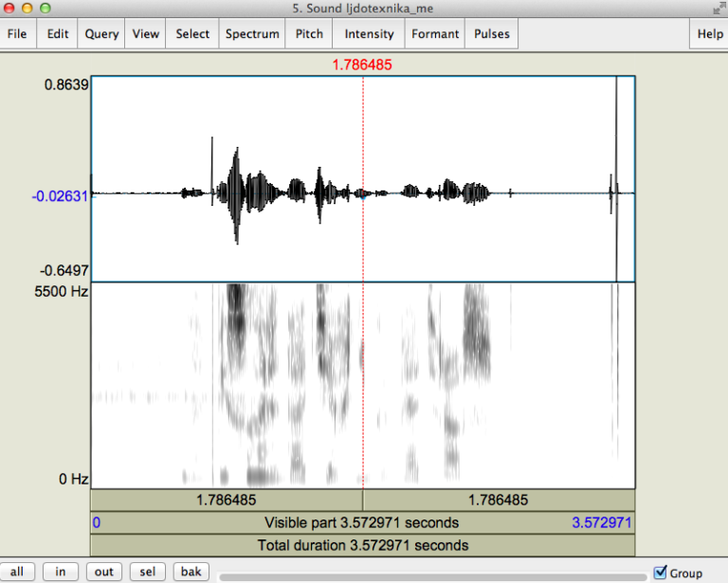Click the 'bak' zoom back button
Screen dimensions: 728x583
pos(191,572)
